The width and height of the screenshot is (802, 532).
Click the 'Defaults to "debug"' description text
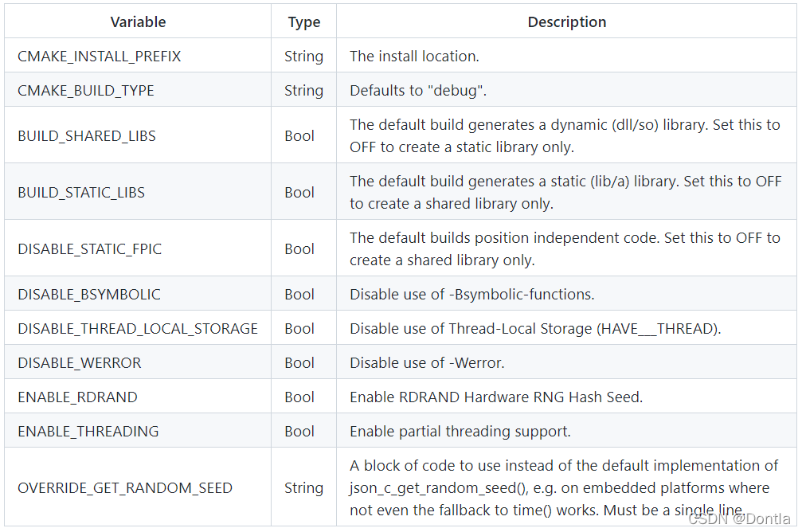(418, 91)
